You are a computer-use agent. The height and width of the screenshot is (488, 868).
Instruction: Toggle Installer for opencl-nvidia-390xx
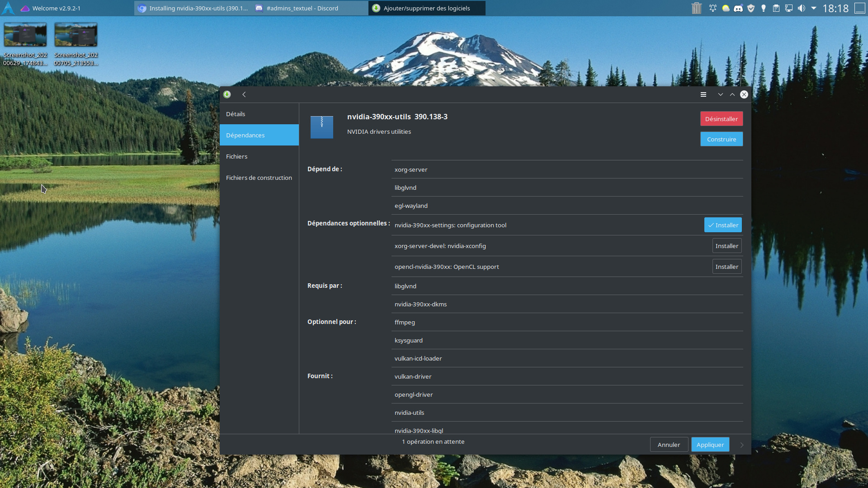coord(726,267)
